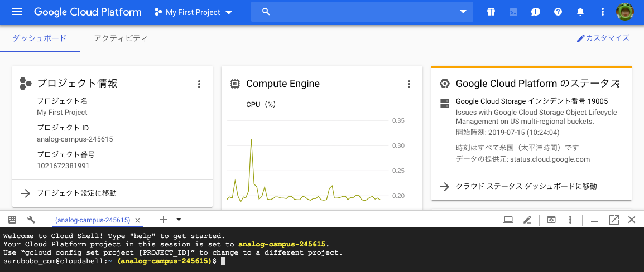Viewport: 644px width, 272px height.
Task: Open プロジェクト情報 card options menu
Action: (199, 84)
